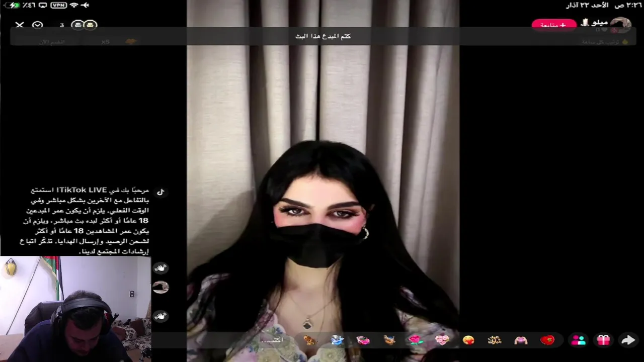Send the heart hands gift
The image size is (644, 362).
[x=521, y=340]
